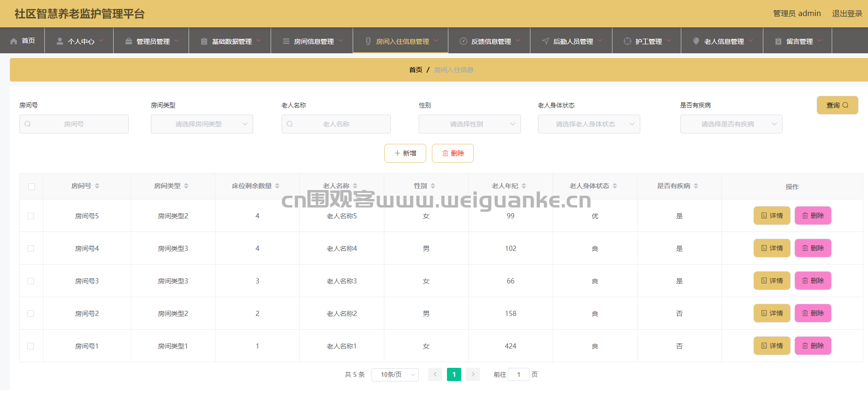The image size is (868, 415).
Task: Click the lightbulb icon beside 老人信息管理
Action: pos(696,41)
